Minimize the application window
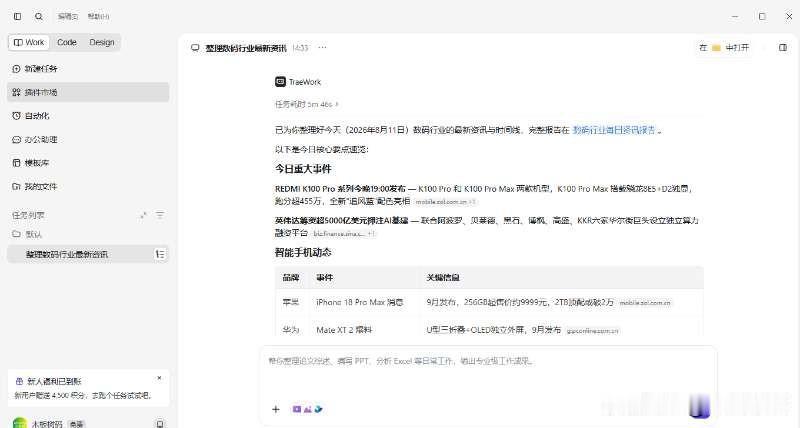The width and height of the screenshot is (800, 428). (x=735, y=16)
